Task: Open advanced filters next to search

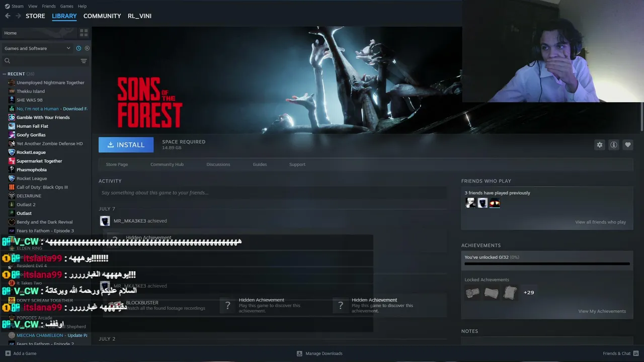Action: [84, 61]
